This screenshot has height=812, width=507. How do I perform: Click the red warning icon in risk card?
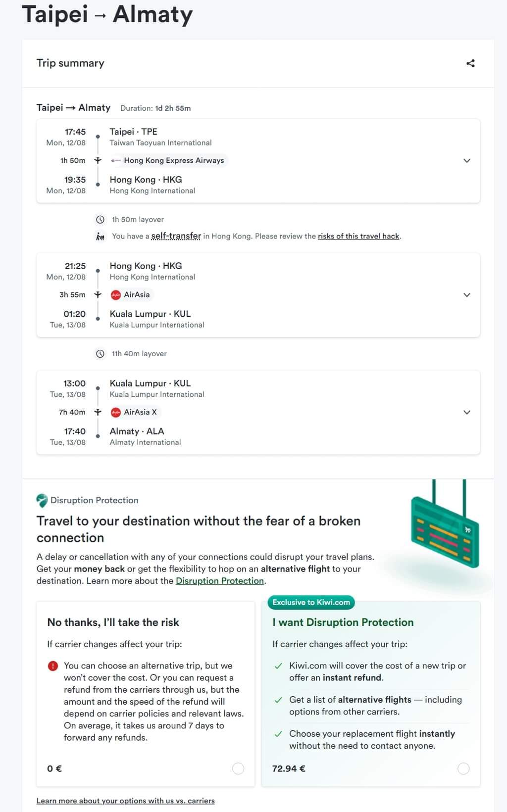point(53,666)
